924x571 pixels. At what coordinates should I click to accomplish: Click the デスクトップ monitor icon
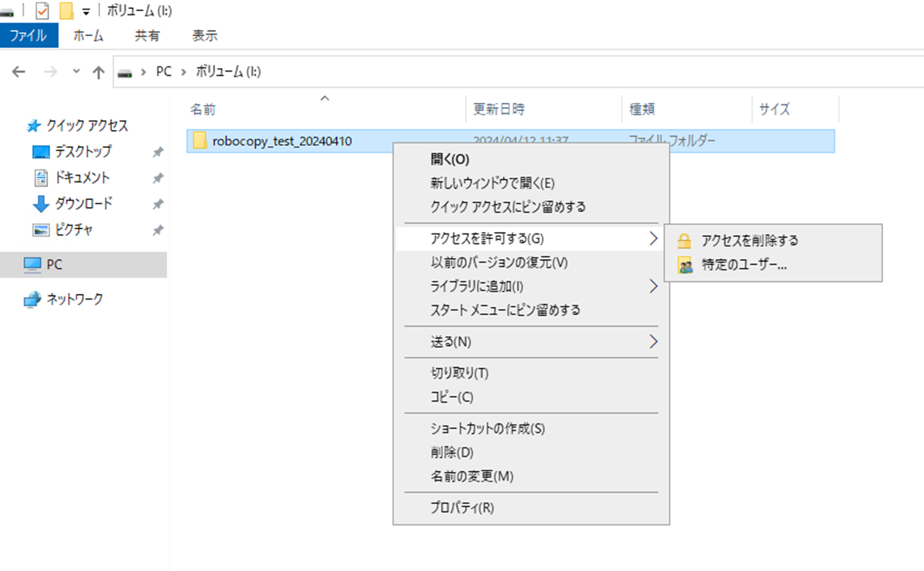(x=42, y=151)
